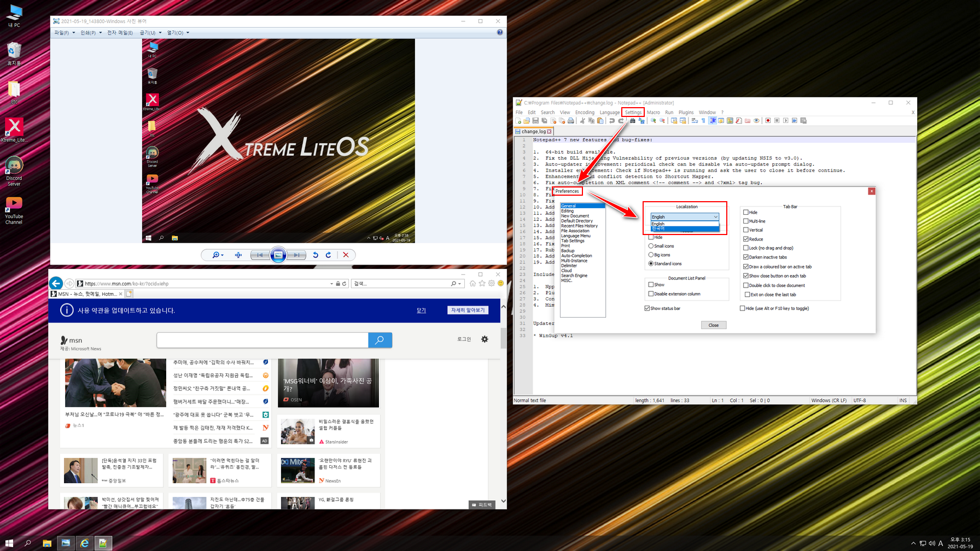Click the Word wrap icon in Notepad++ toolbar
Viewport: 980px width, 551px height.
click(x=695, y=121)
